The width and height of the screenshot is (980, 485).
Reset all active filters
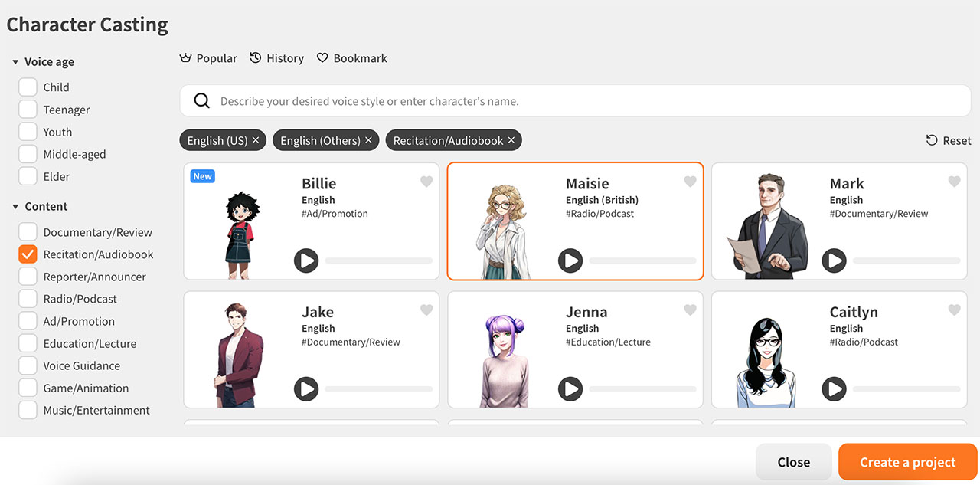[x=949, y=140]
